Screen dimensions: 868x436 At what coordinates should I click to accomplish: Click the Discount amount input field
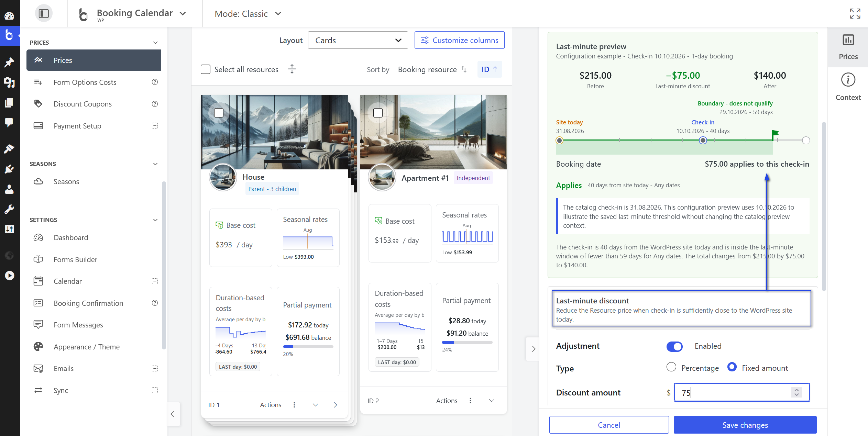[x=742, y=392]
